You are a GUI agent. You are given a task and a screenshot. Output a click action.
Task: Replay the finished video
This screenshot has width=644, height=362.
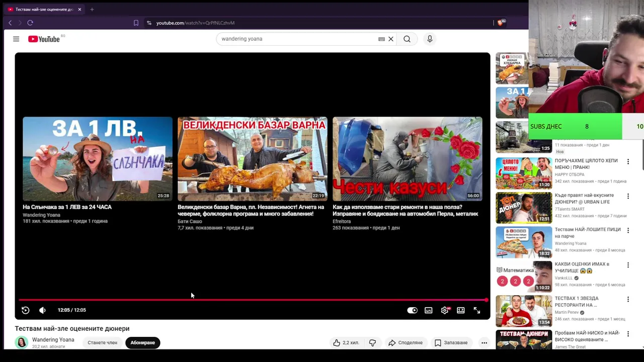click(25, 310)
